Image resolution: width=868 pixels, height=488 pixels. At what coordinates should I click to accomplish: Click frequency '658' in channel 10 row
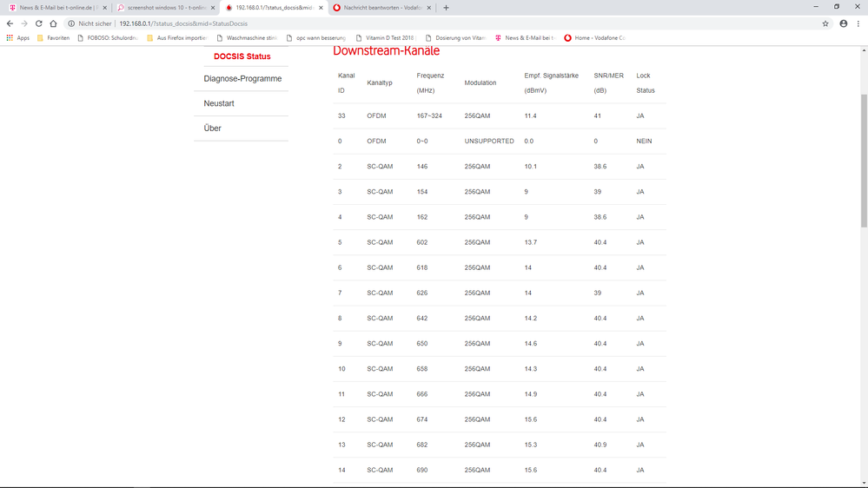(x=421, y=369)
